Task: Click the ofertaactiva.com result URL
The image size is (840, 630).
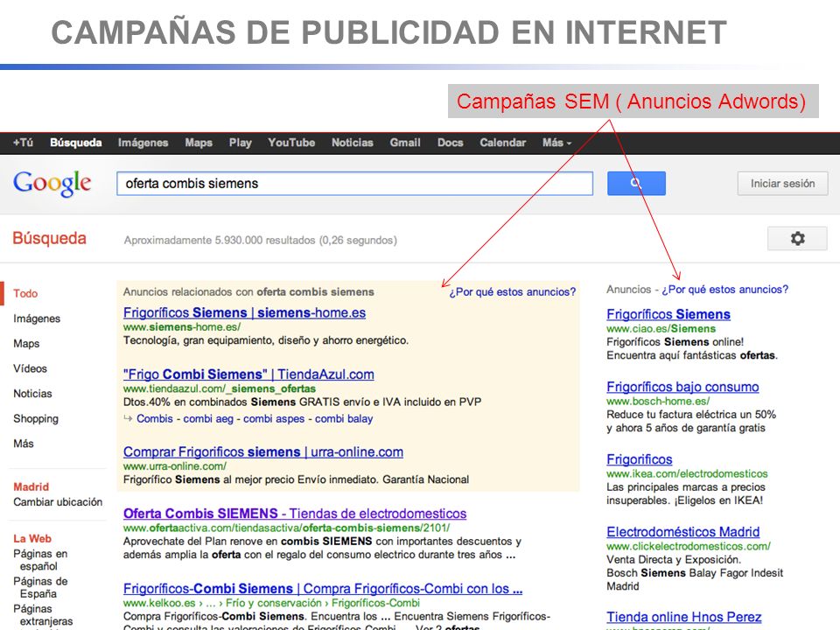Action: point(286,528)
